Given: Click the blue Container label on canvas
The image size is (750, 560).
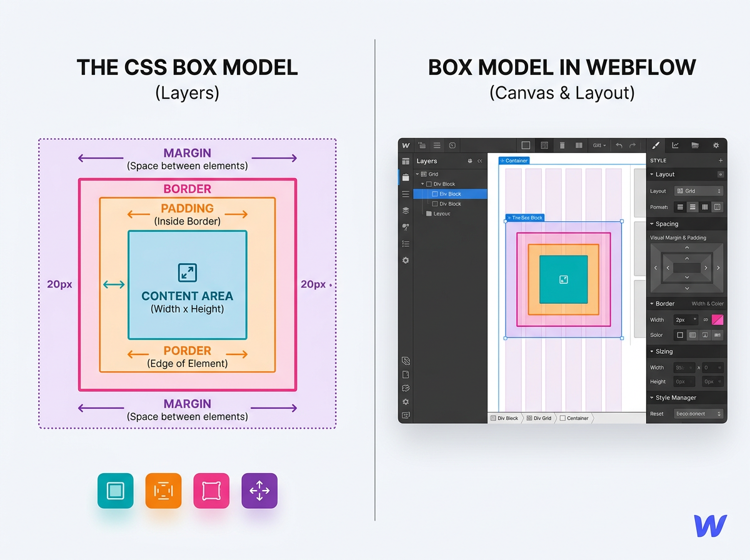Looking at the screenshot, I should (x=514, y=161).
